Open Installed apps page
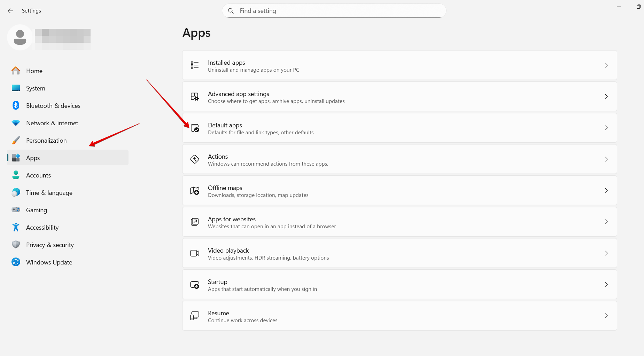The width and height of the screenshot is (644, 356). pos(399,65)
